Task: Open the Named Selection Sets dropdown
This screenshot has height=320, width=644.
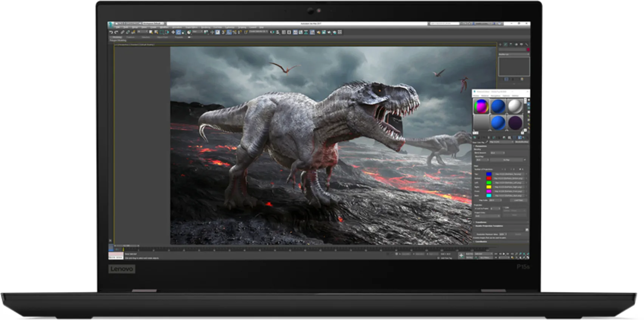Action: (258, 31)
